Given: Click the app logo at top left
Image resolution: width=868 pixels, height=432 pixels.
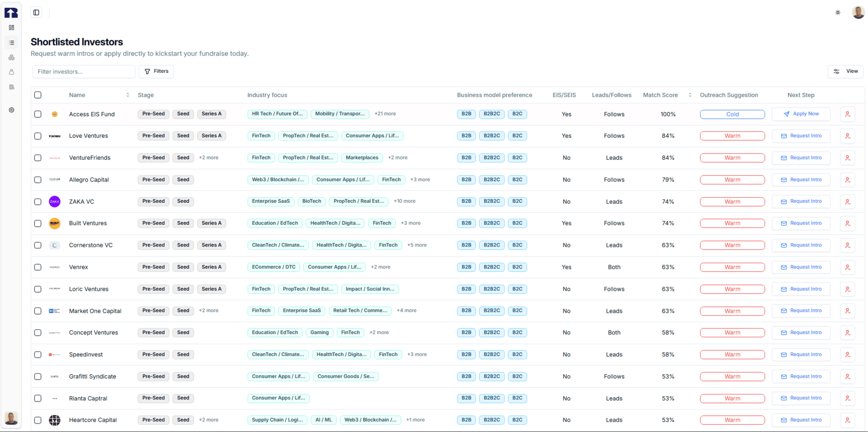Looking at the screenshot, I should [11, 12].
